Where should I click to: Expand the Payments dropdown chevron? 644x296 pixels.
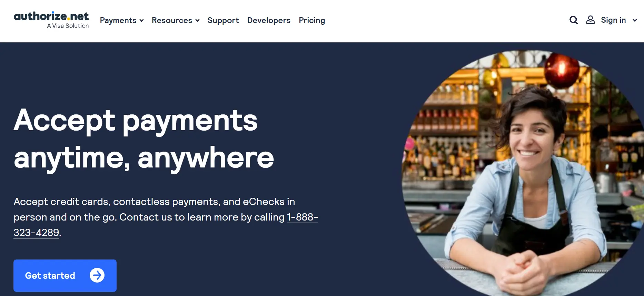click(x=141, y=21)
